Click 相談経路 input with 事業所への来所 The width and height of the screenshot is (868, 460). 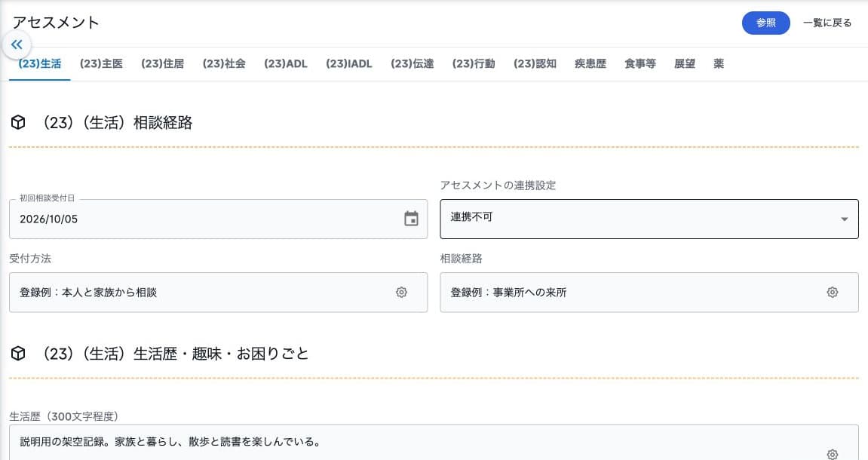point(649,293)
